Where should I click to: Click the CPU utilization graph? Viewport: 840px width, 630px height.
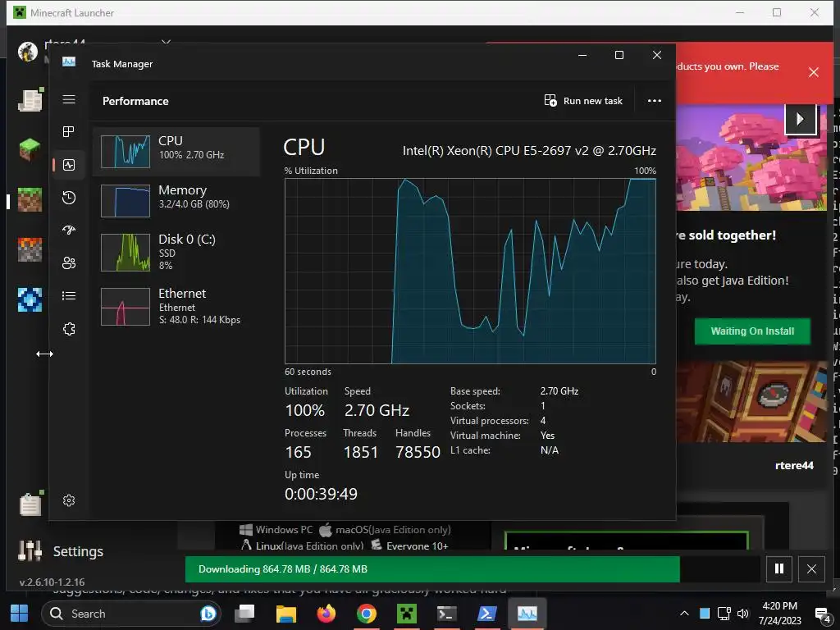coord(470,271)
